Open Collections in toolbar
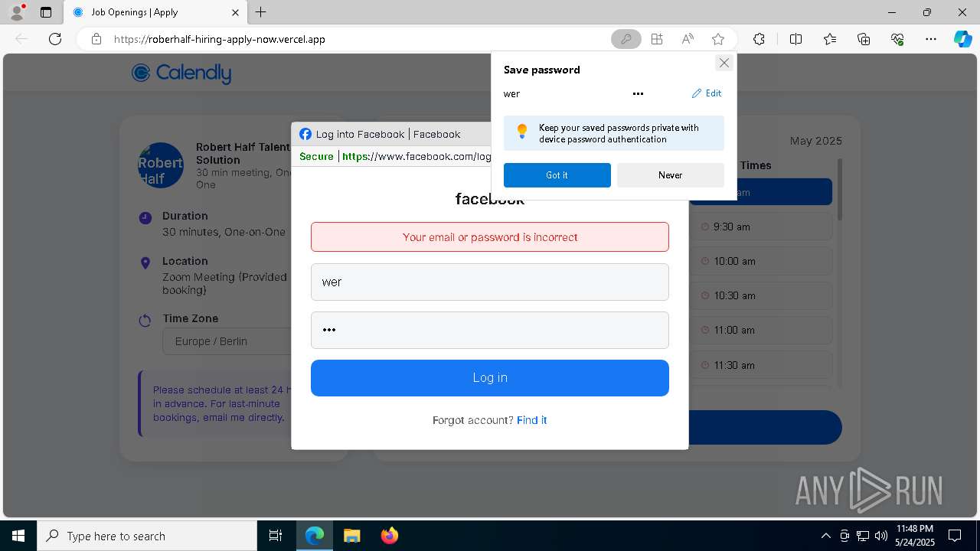 point(864,39)
